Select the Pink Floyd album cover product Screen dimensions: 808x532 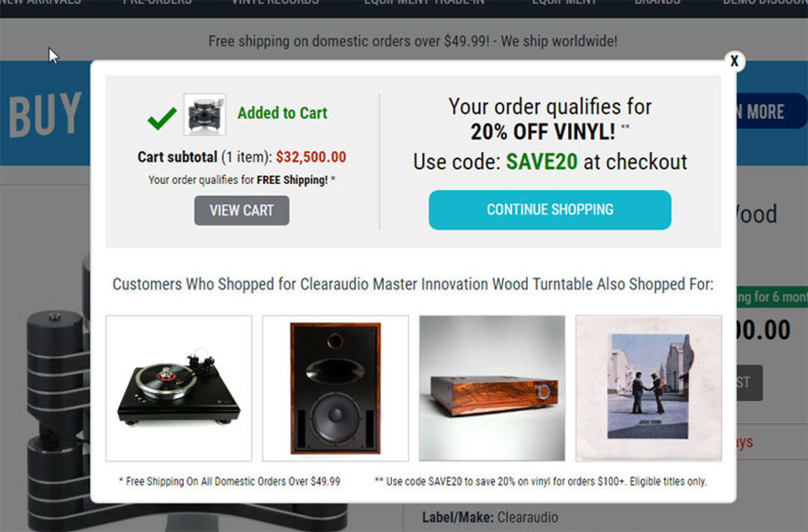pos(649,388)
